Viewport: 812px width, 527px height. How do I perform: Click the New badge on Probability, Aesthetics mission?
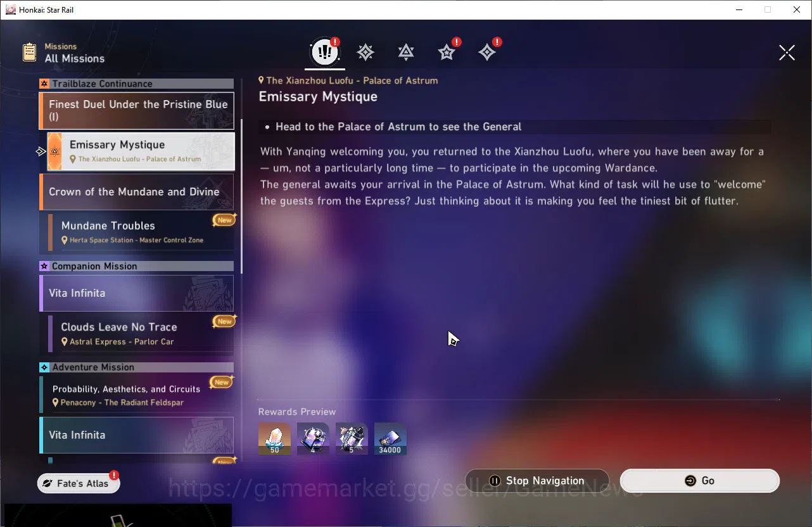pyautogui.click(x=222, y=382)
